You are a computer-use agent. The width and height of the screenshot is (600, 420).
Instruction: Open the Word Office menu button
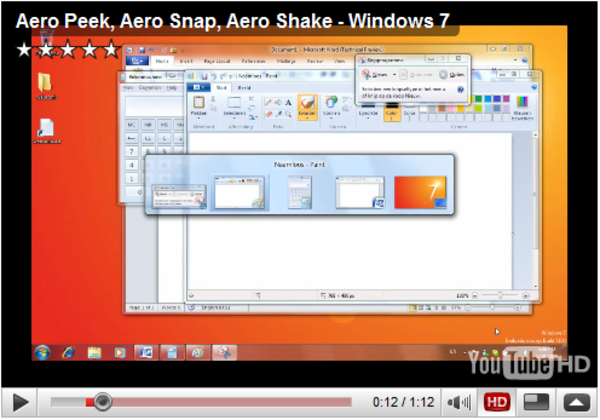pos(137,60)
